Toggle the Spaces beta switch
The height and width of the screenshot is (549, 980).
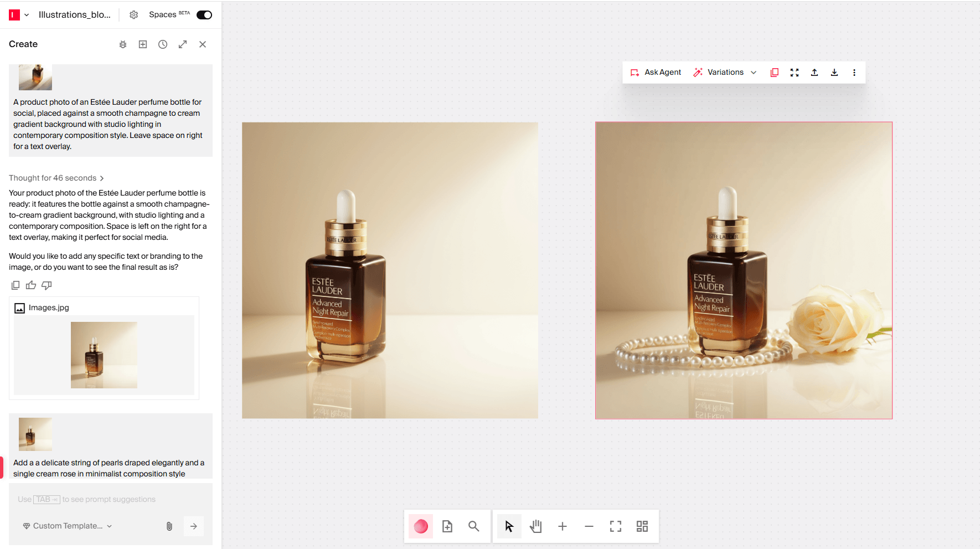[204, 15]
